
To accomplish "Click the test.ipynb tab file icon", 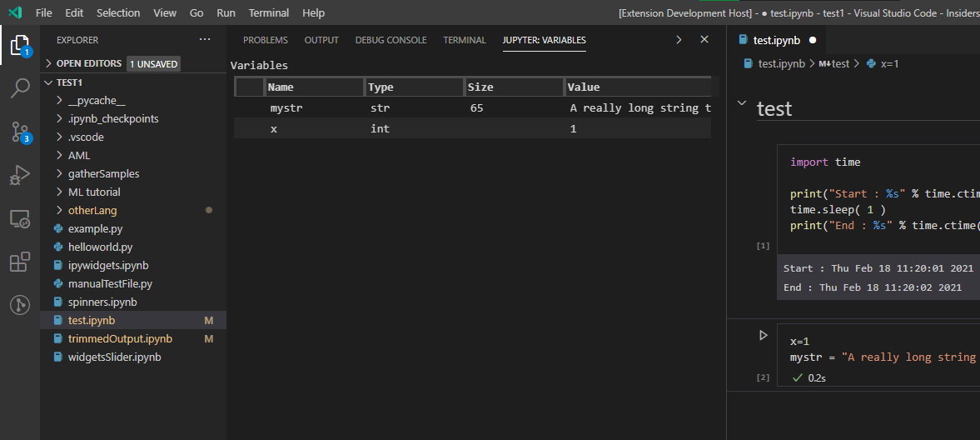I will (x=744, y=39).
